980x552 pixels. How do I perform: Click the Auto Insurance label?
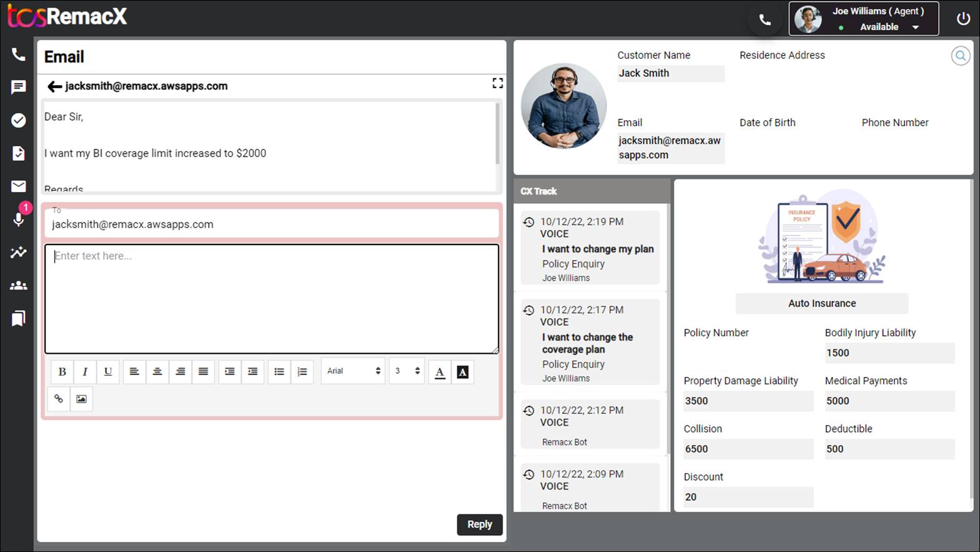click(822, 303)
